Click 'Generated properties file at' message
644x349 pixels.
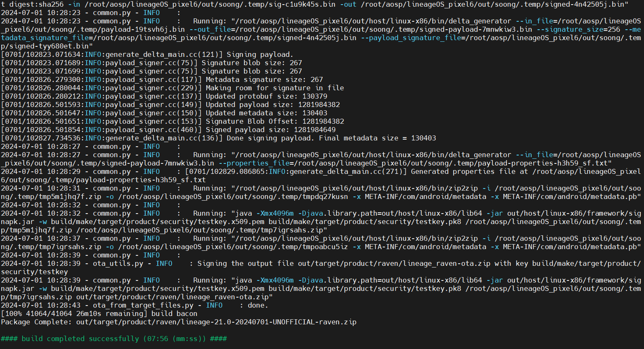470,171
